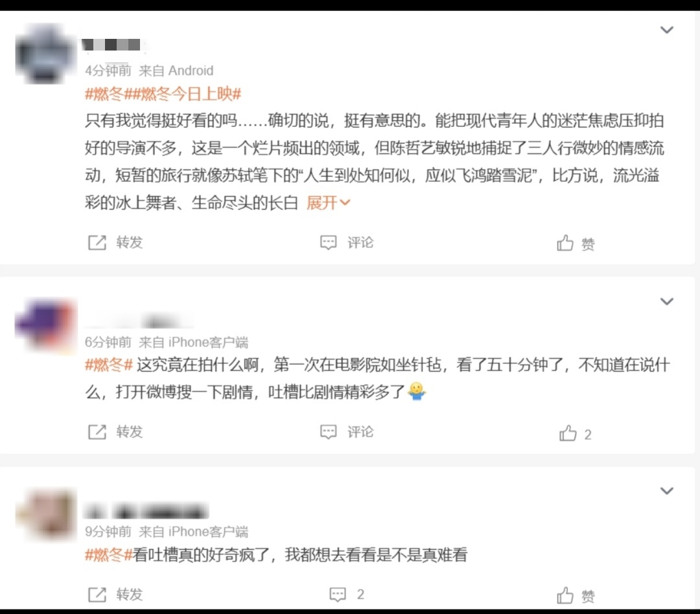Open comments on the 6分钟前 post
This screenshot has height=614, width=700.
pyautogui.click(x=328, y=431)
